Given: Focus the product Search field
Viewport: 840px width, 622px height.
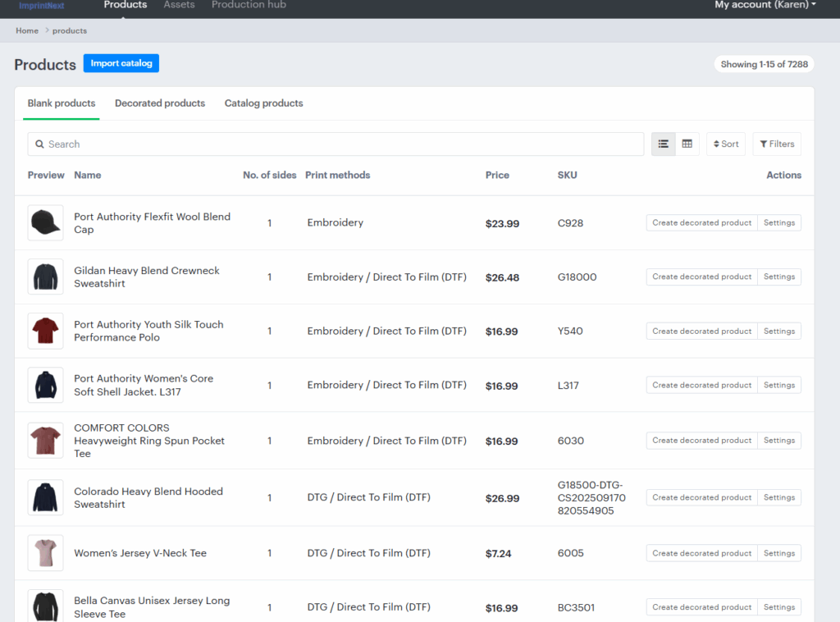Looking at the screenshot, I should coord(336,144).
